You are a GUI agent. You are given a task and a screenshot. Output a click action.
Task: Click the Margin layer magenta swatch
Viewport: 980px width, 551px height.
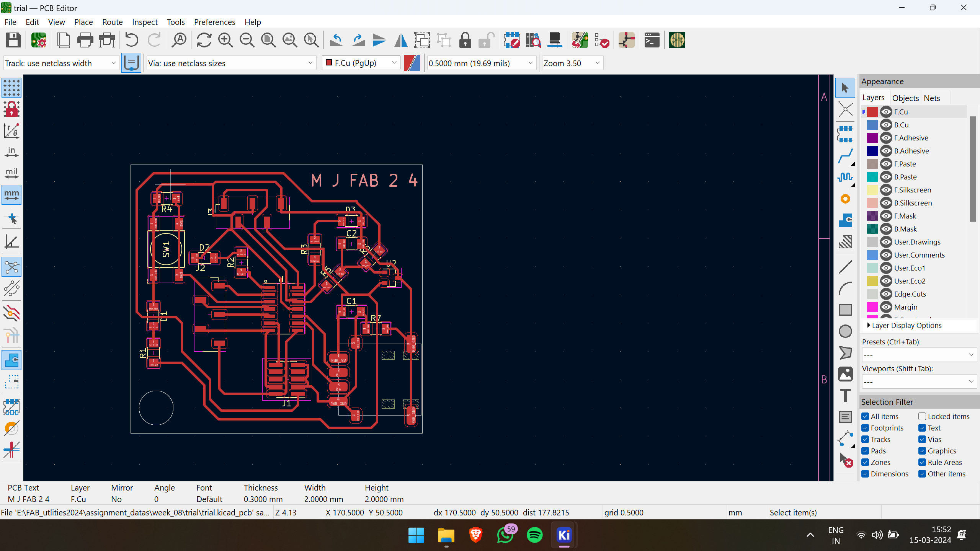pos(872,307)
